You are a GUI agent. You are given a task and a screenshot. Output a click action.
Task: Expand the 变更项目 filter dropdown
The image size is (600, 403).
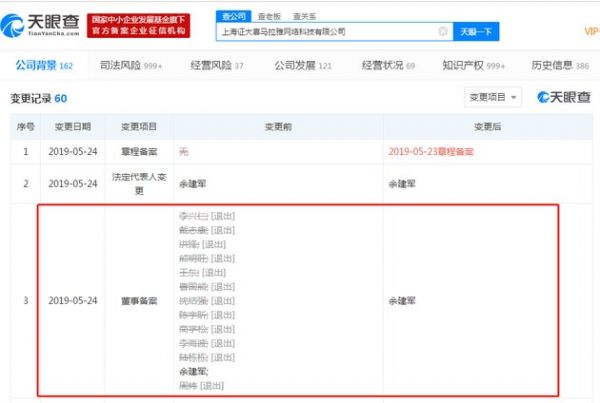492,97
